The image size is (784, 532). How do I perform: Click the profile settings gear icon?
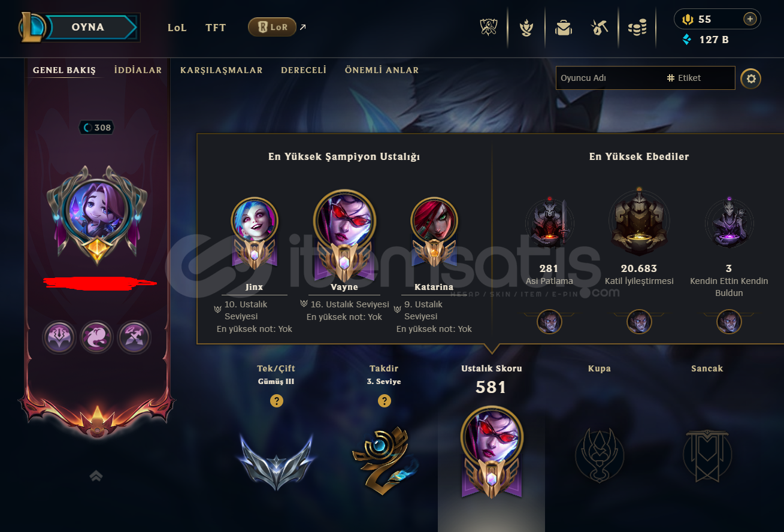pos(751,78)
